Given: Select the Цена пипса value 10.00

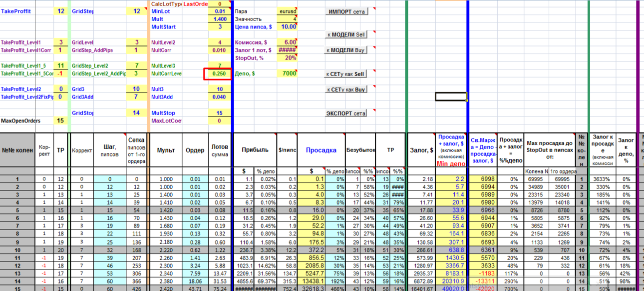Looking at the screenshot, I should point(288,26).
